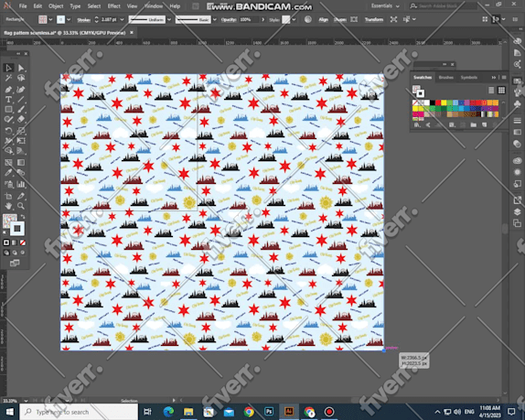The image size is (525, 420).
Task: Select the Shaper tool
Action: pos(8,120)
